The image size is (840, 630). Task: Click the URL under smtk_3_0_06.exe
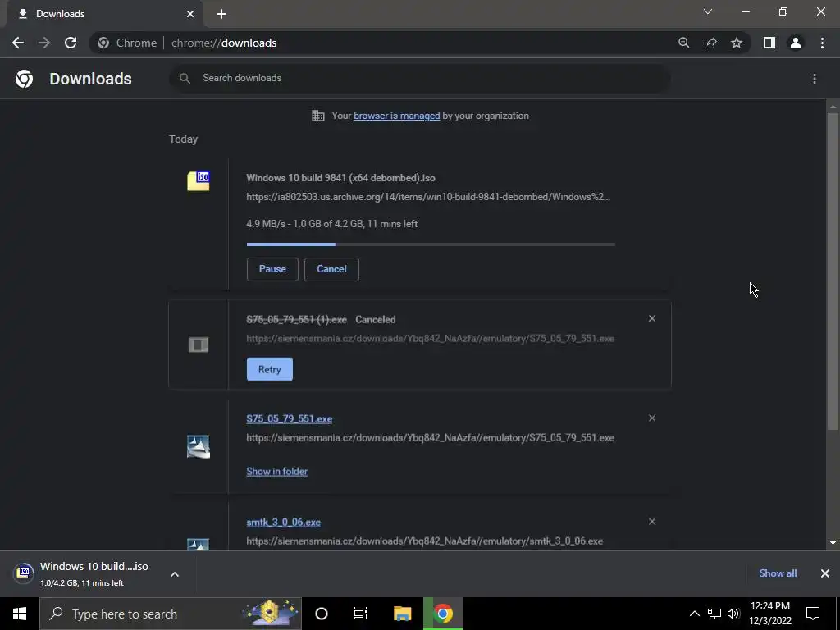click(425, 541)
